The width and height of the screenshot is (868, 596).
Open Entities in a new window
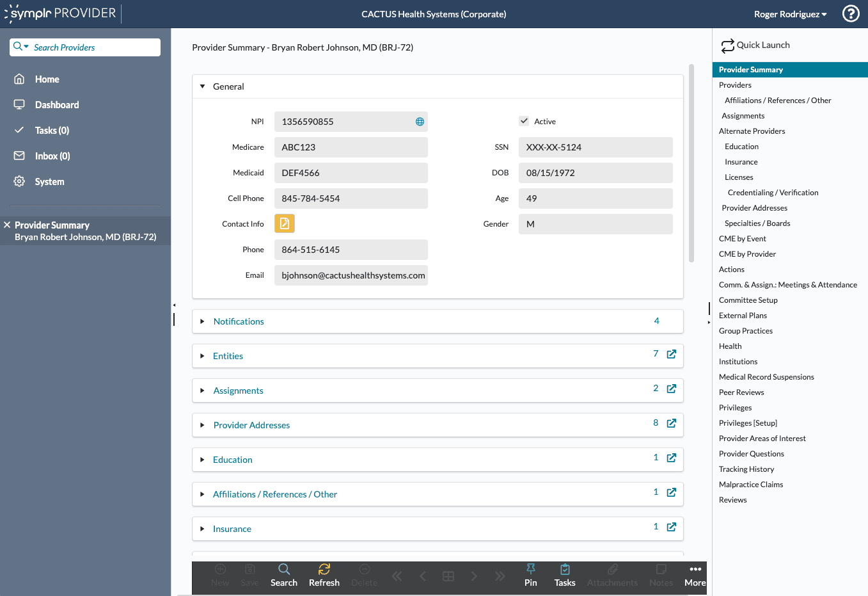[671, 354]
